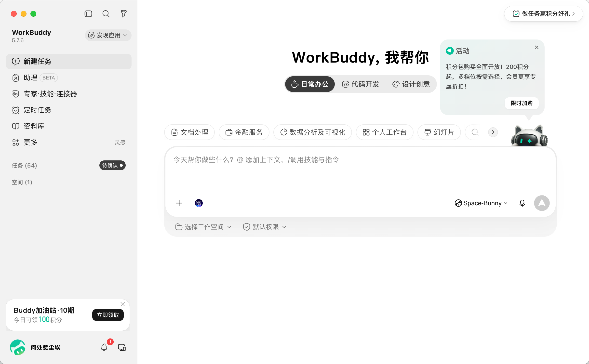This screenshot has height=364, width=589.
Task: Open 定时任务 in sidebar
Action: [x=69, y=110]
